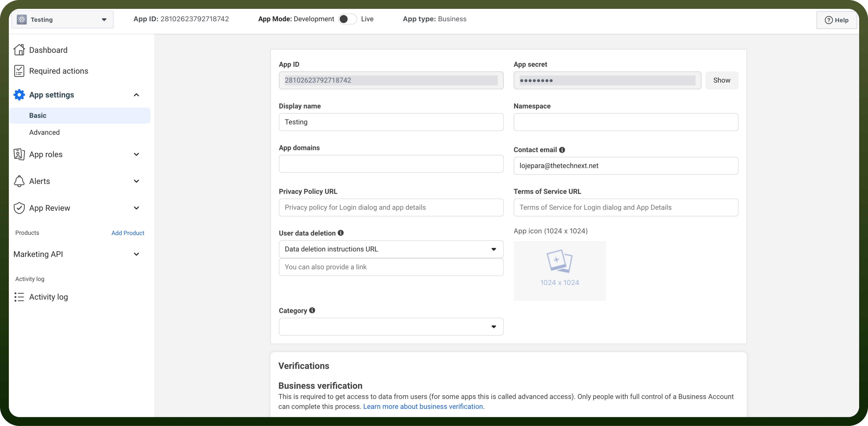Toggle App Mode from Development to Live
This screenshot has height=426, width=868.
[347, 19]
